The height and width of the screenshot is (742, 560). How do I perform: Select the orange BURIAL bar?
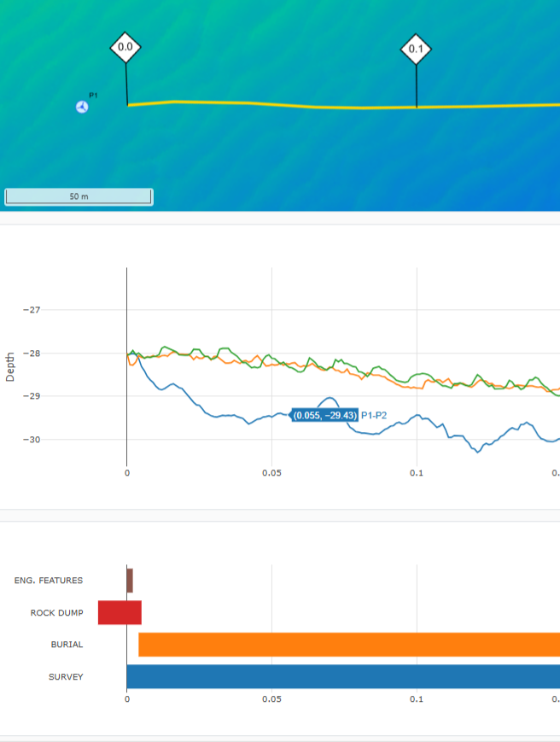tap(341, 645)
